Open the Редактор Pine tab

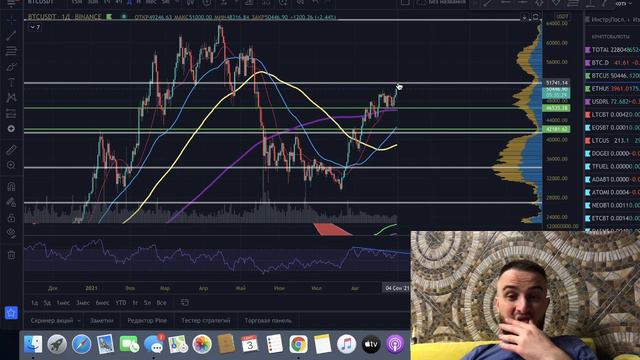click(147, 321)
